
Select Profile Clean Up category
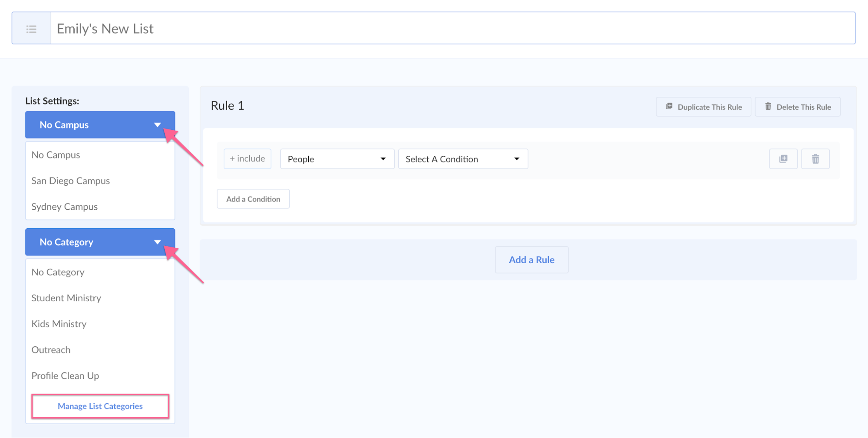(65, 376)
